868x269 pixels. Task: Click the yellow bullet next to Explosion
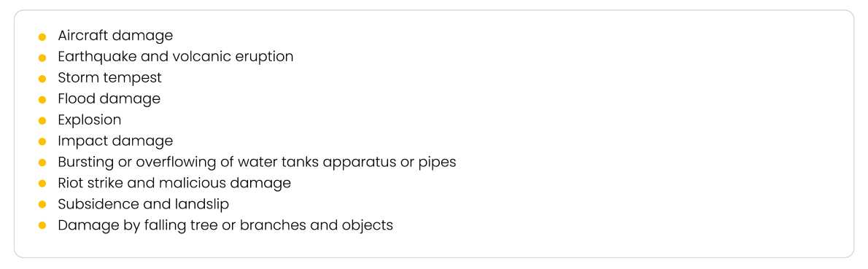click(42, 121)
